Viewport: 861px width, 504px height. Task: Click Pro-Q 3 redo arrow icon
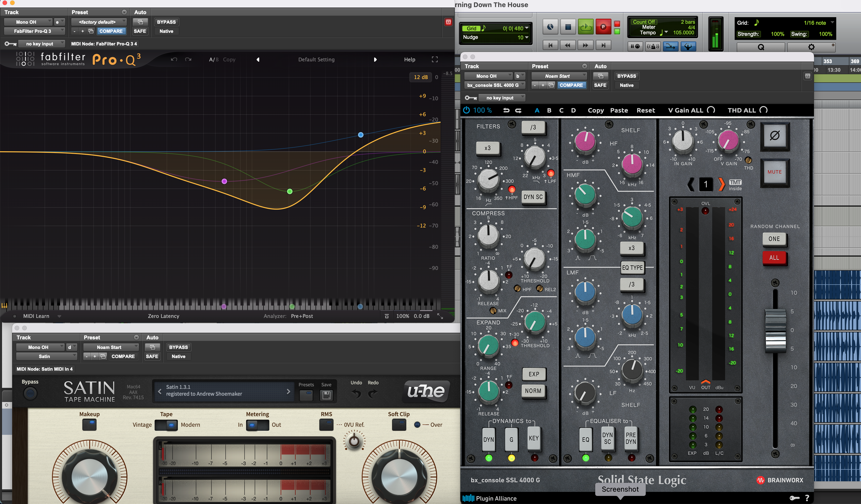pos(188,59)
